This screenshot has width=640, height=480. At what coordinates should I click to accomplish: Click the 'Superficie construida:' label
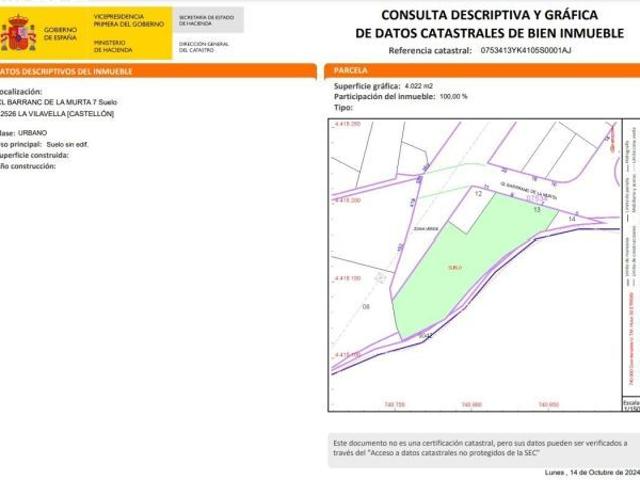point(34,155)
